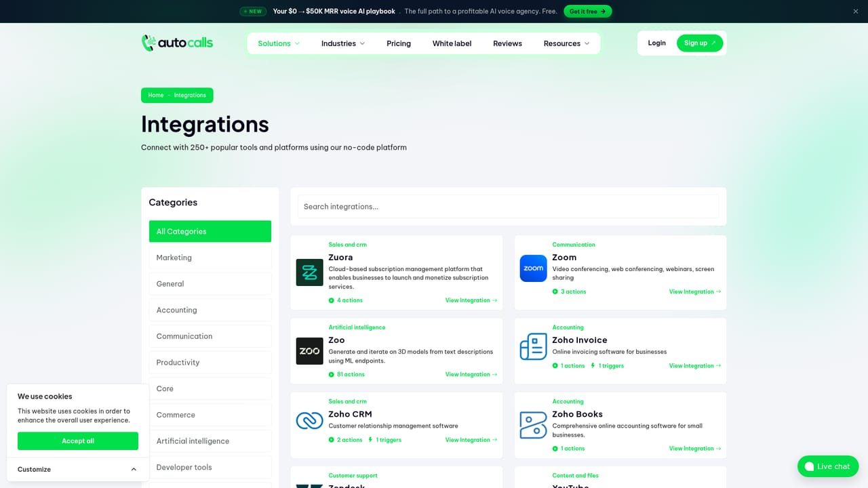
Task: Open the Pricing page
Action: click(x=399, y=43)
